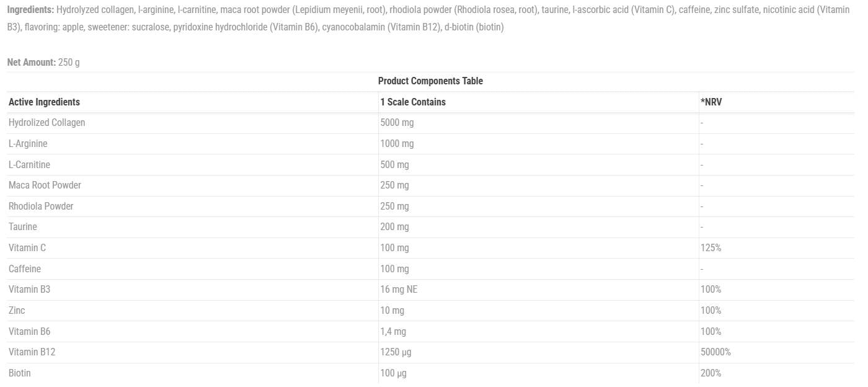This screenshot has width=868, height=387.
Task: Click the Ingredients bold label
Action: pos(30,11)
